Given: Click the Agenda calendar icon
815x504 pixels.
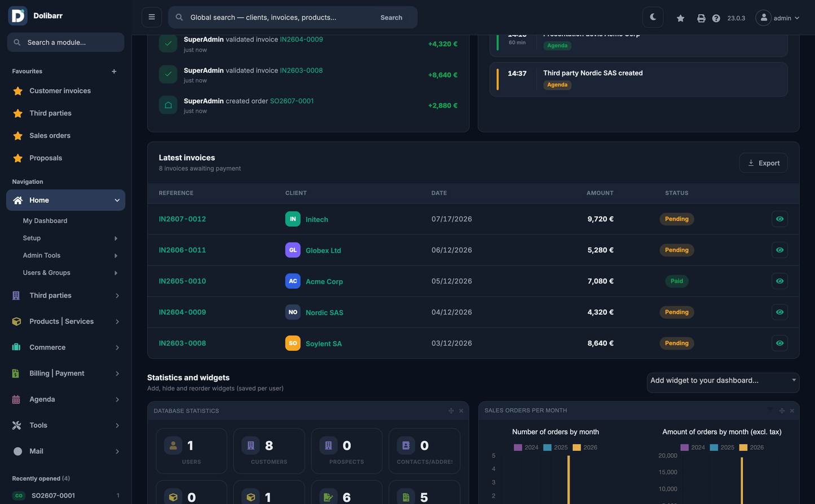Looking at the screenshot, I should 16,399.
